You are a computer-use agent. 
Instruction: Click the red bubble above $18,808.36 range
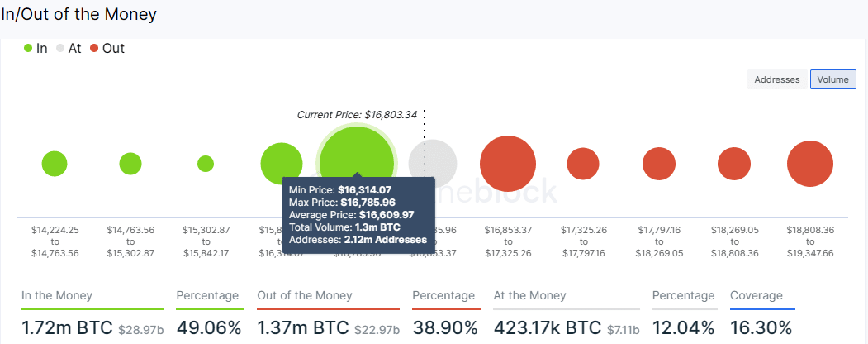(x=810, y=164)
